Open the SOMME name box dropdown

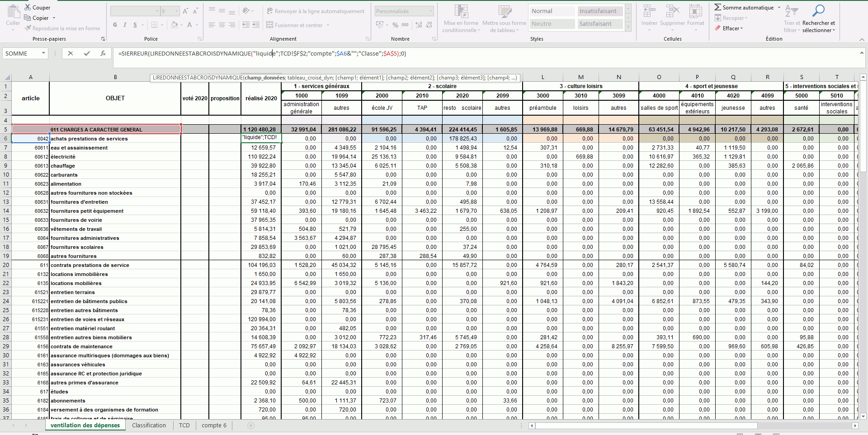click(x=43, y=53)
